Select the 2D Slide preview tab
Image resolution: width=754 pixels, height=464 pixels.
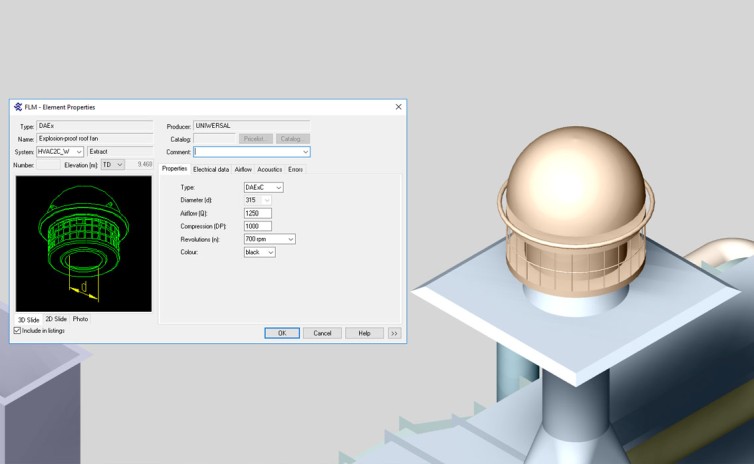pyautogui.click(x=56, y=319)
